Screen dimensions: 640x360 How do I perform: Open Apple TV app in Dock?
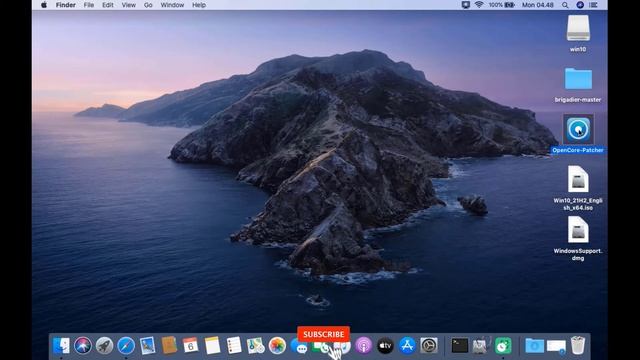(385, 346)
